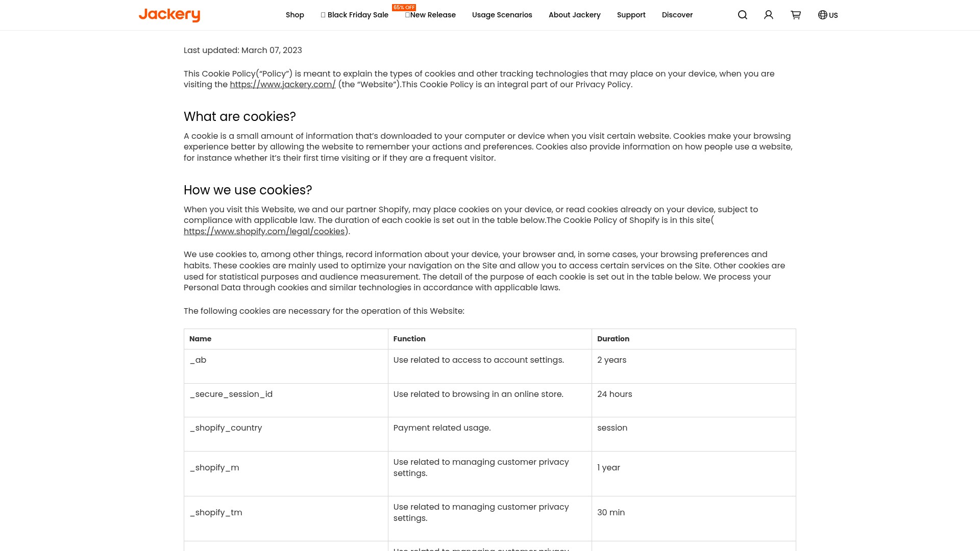Click "Use related to access to account settings."
The image size is (980, 551).
(x=479, y=360)
